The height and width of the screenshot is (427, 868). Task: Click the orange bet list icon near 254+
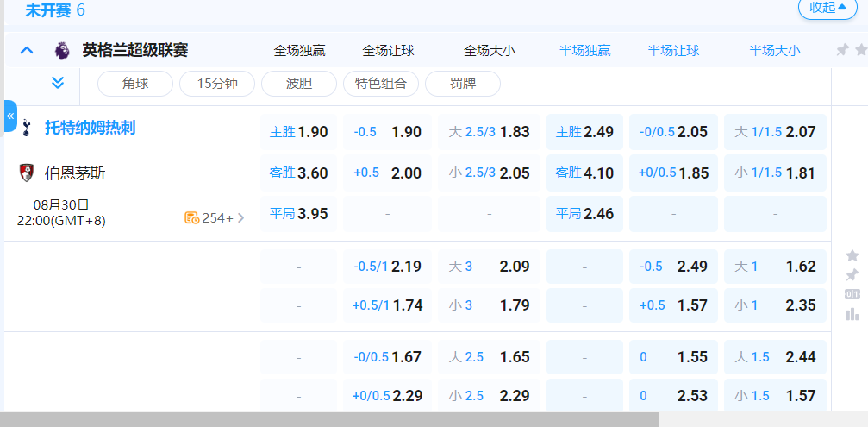[x=191, y=217]
